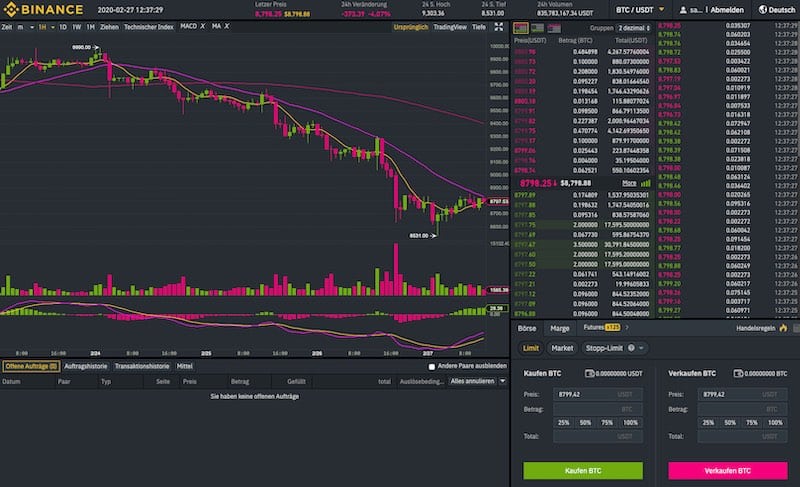The image size is (800, 487).
Task: Switch to the Futures tab
Action: tap(593, 327)
